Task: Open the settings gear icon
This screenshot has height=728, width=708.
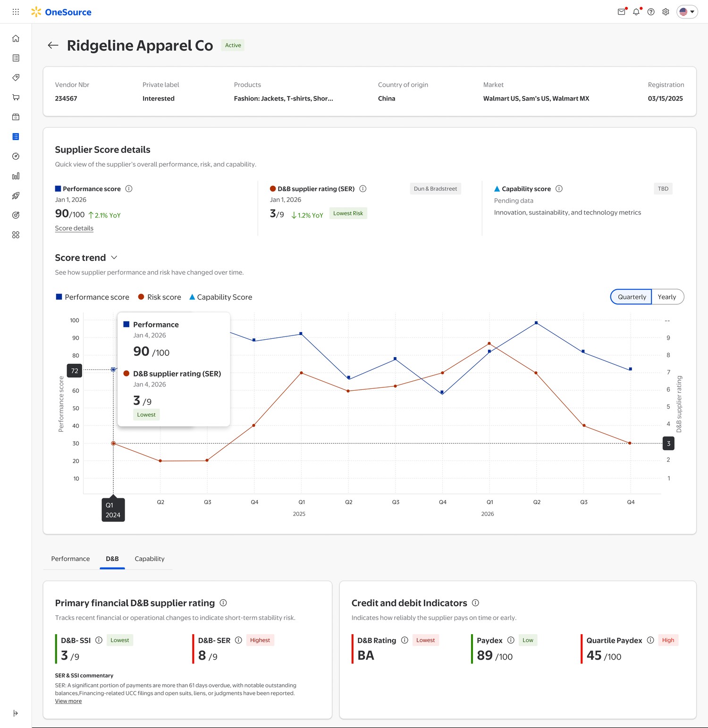Action: tap(666, 12)
